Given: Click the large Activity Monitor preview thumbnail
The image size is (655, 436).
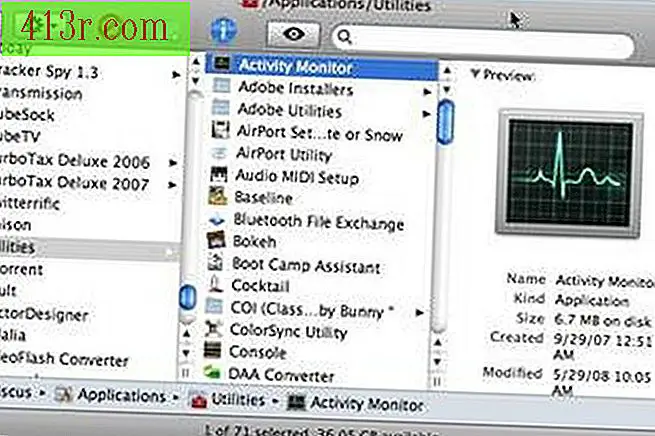Looking at the screenshot, I should (569, 172).
